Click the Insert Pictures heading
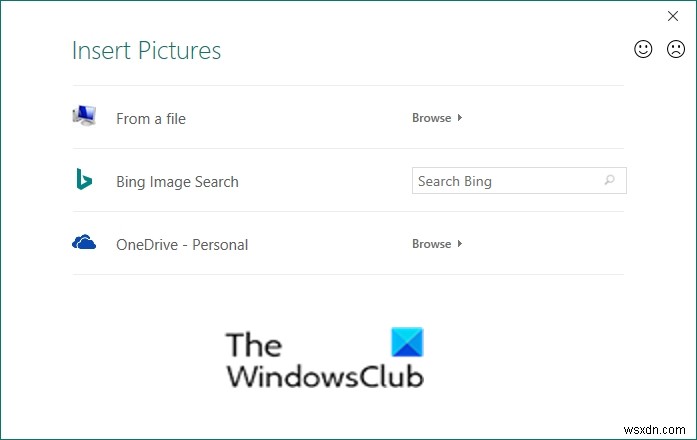697x440 pixels. [147, 51]
